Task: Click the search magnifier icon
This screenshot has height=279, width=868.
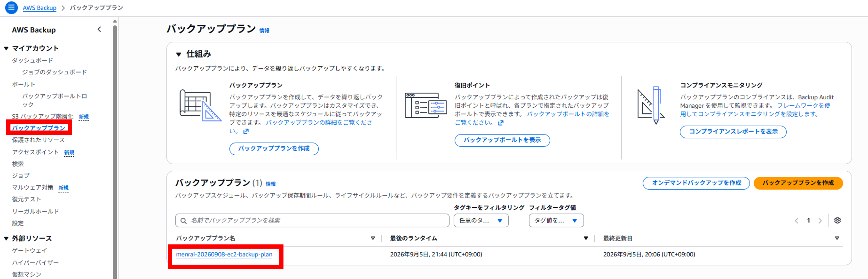Action: click(184, 221)
